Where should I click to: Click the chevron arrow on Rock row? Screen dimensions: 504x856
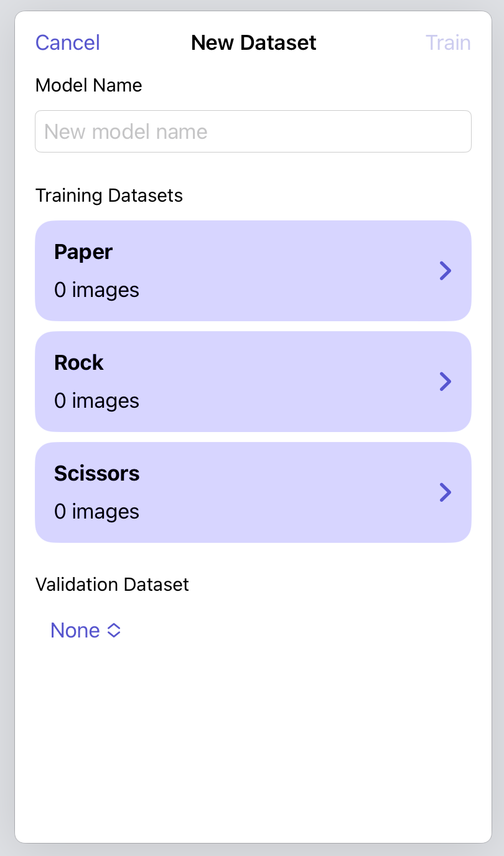click(x=445, y=382)
